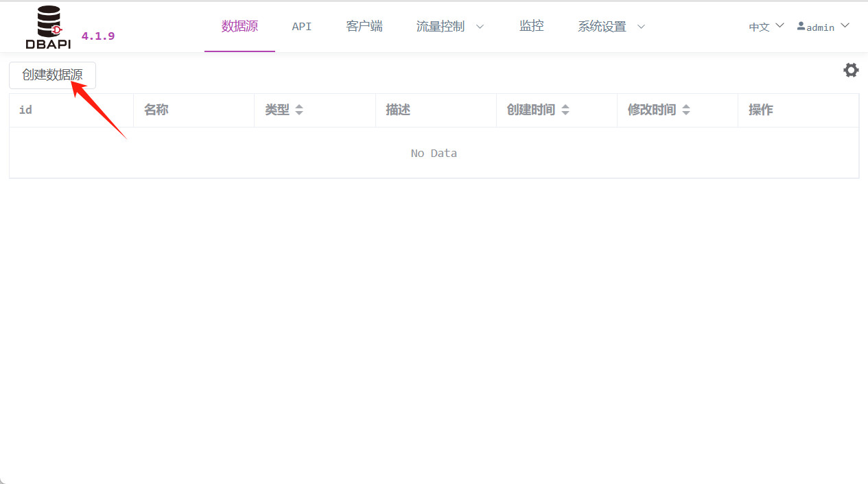
Task: Click the admin user avatar icon
Action: coord(801,26)
